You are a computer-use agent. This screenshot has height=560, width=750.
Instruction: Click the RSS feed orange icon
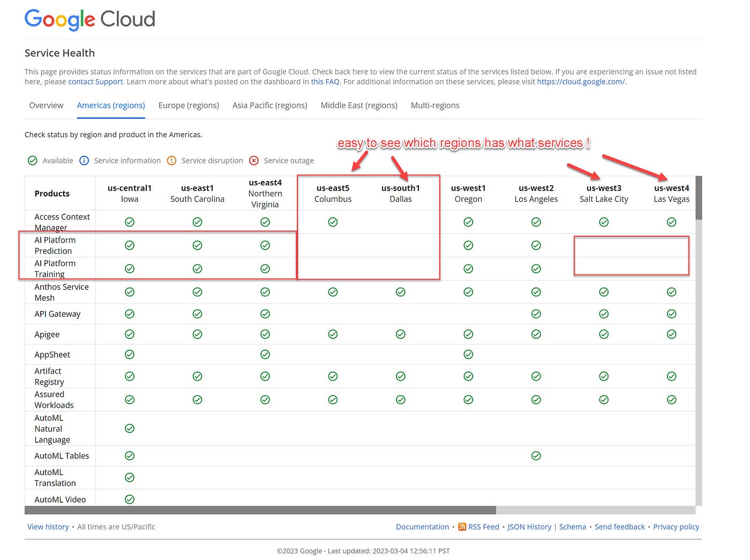[462, 527]
